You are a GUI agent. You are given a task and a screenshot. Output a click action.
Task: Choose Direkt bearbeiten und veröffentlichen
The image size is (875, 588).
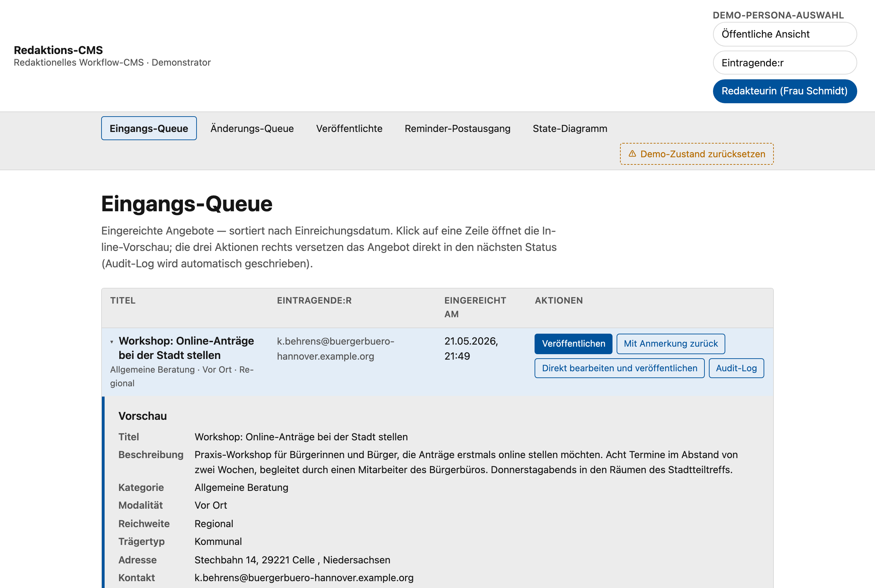click(x=619, y=368)
